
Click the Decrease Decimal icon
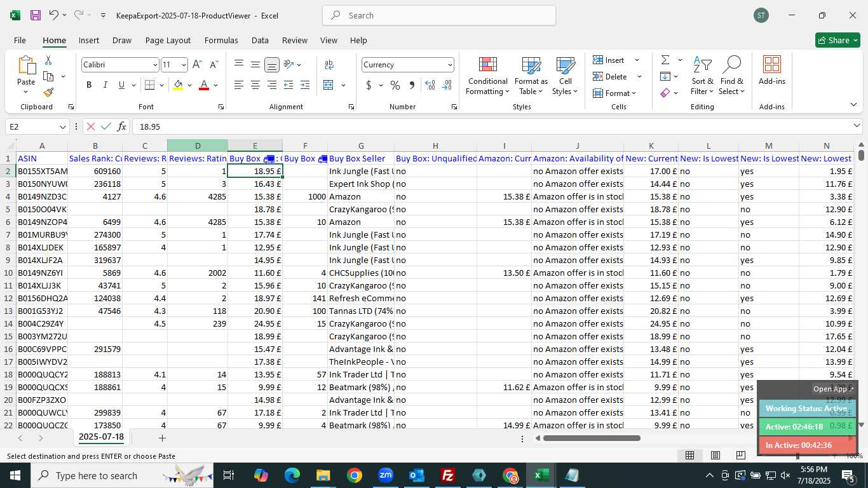coord(447,85)
